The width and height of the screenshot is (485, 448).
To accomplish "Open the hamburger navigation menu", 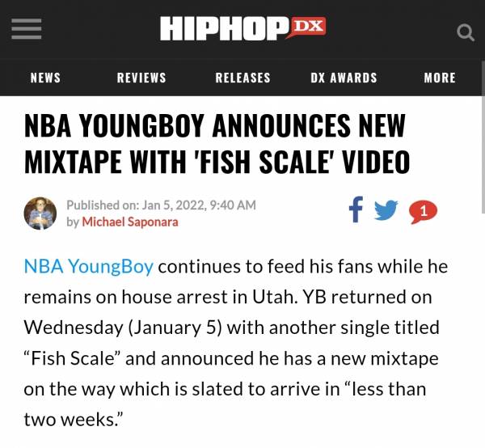I will pyautogui.click(x=27, y=29).
